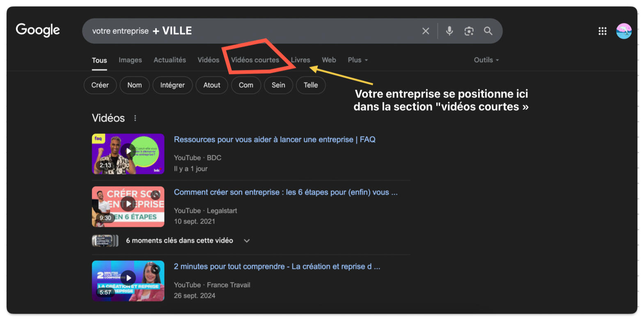Open the Outils dropdown
This screenshot has width=644, height=321.
pyautogui.click(x=486, y=60)
